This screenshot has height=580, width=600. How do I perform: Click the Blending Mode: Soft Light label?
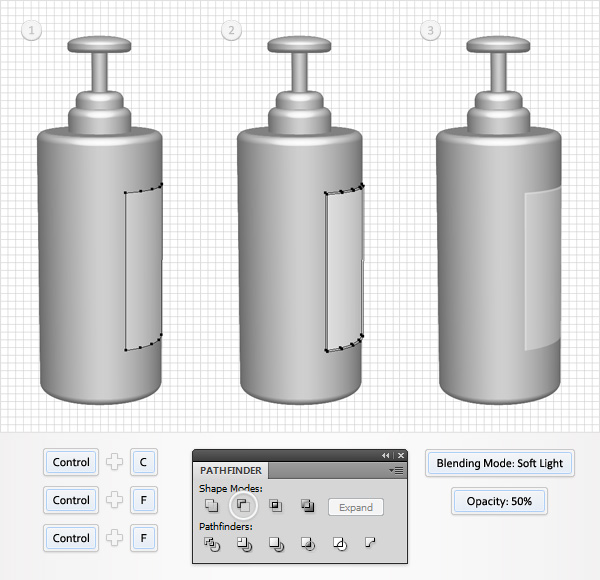pyautogui.click(x=499, y=463)
